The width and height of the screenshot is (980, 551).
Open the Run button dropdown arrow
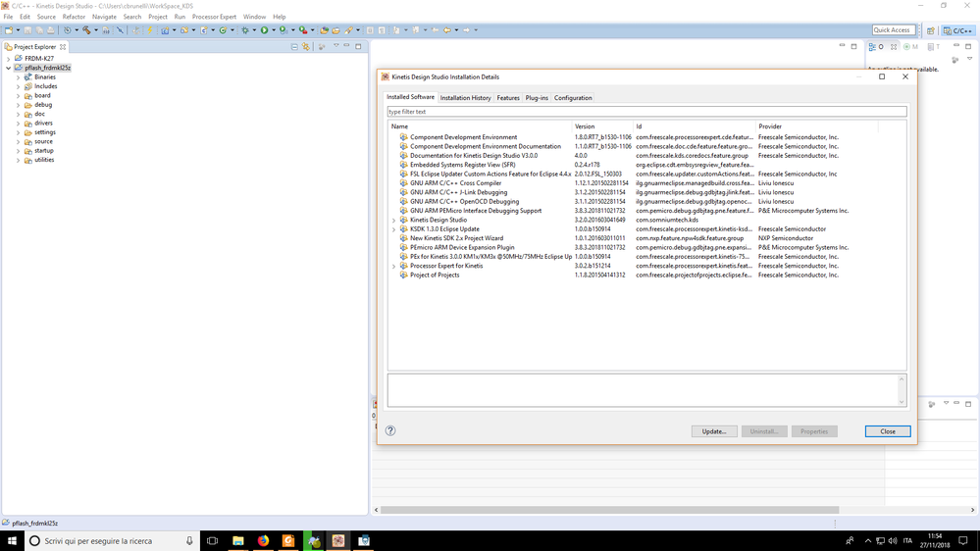point(274,30)
